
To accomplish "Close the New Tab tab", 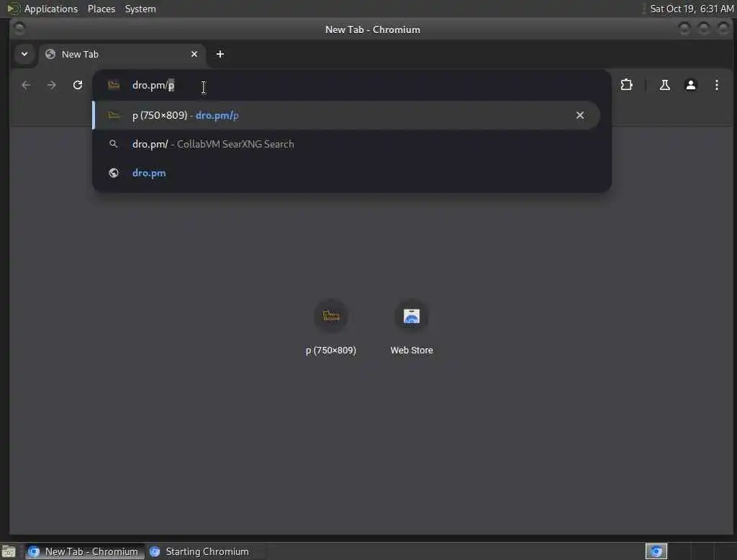I will (x=194, y=54).
